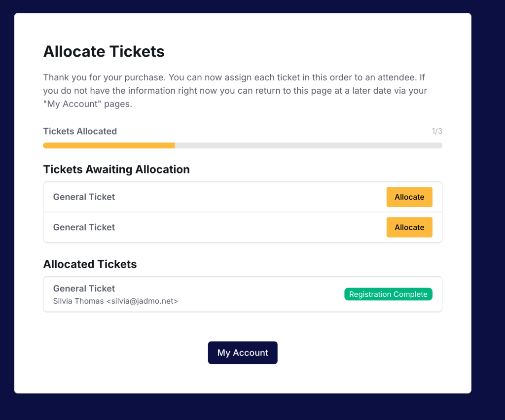Click the Tickets Awaiting Allocation heading
Screen dimensions: 505x420
(116, 169)
